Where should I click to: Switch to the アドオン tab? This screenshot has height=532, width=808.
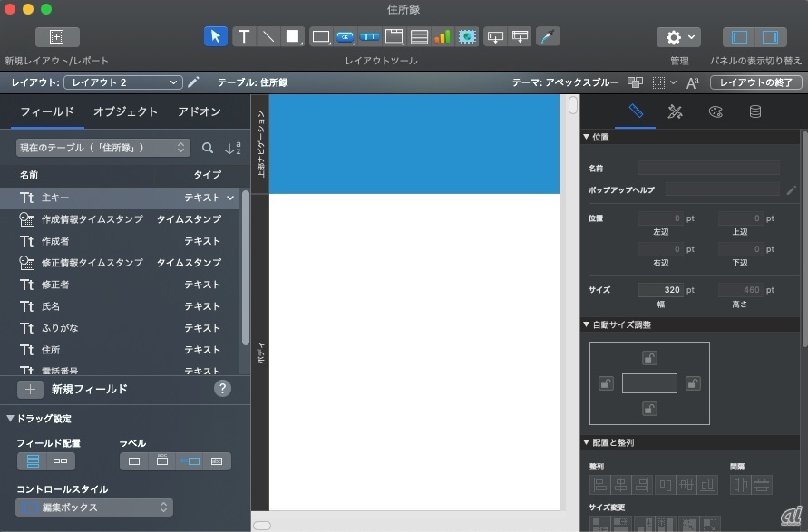[x=199, y=111]
